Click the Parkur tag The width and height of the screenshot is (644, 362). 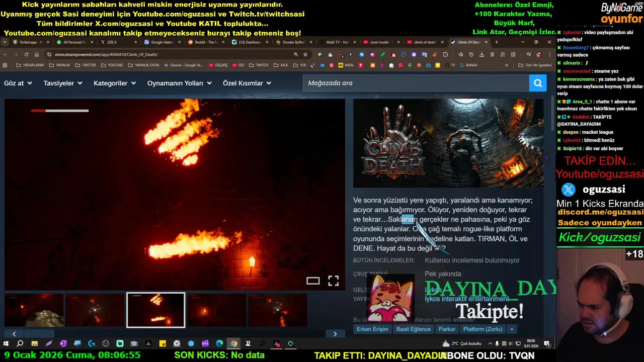tap(447, 329)
